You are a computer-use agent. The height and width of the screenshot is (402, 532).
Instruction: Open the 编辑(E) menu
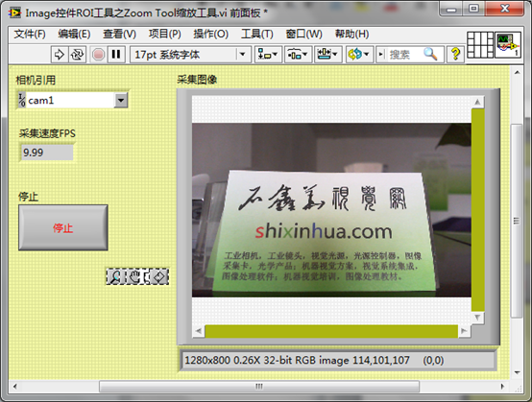click(x=74, y=34)
